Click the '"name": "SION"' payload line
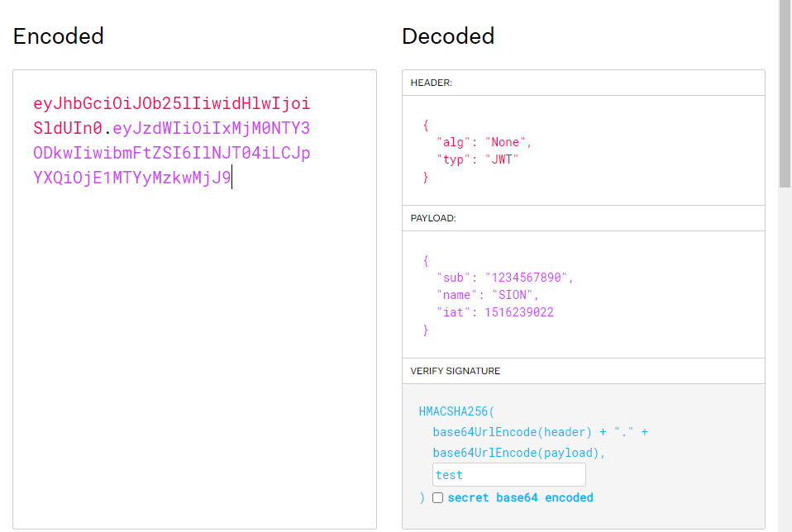The height and width of the screenshot is (532, 792). coord(488,295)
